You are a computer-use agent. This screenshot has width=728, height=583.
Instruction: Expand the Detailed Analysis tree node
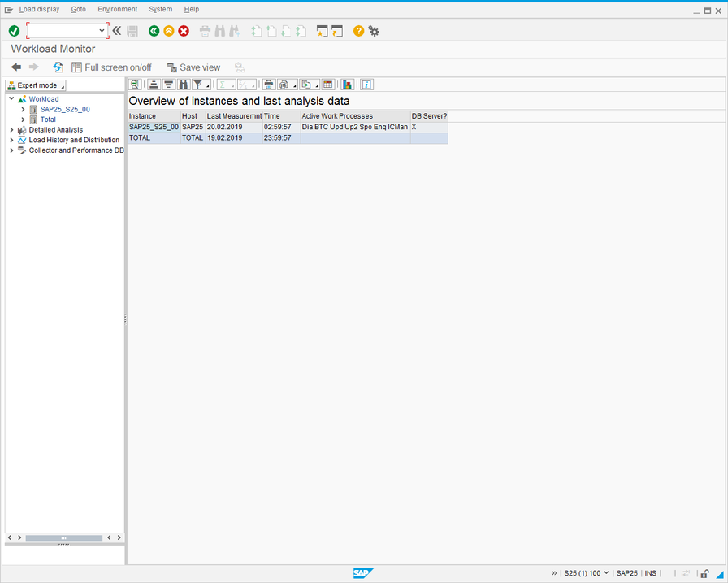[x=11, y=130]
